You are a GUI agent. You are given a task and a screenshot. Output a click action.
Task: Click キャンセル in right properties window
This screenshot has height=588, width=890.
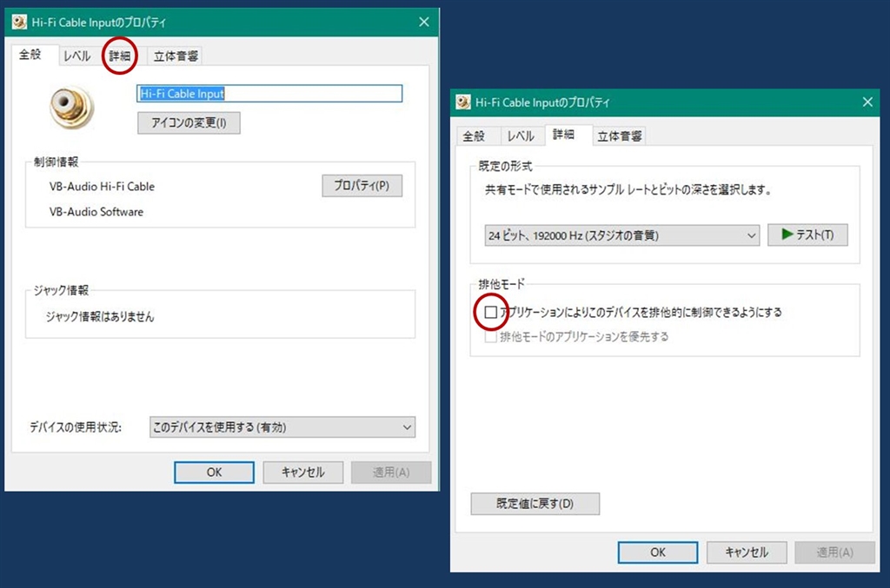pyautogui.click(x=747, y=552)
